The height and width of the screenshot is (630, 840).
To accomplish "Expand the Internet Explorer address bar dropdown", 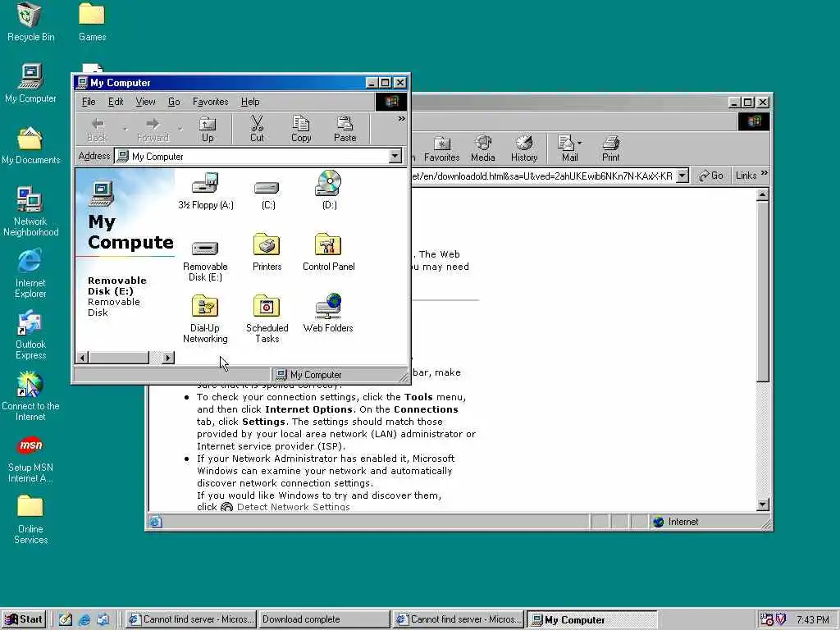I will tap(682, 176).
